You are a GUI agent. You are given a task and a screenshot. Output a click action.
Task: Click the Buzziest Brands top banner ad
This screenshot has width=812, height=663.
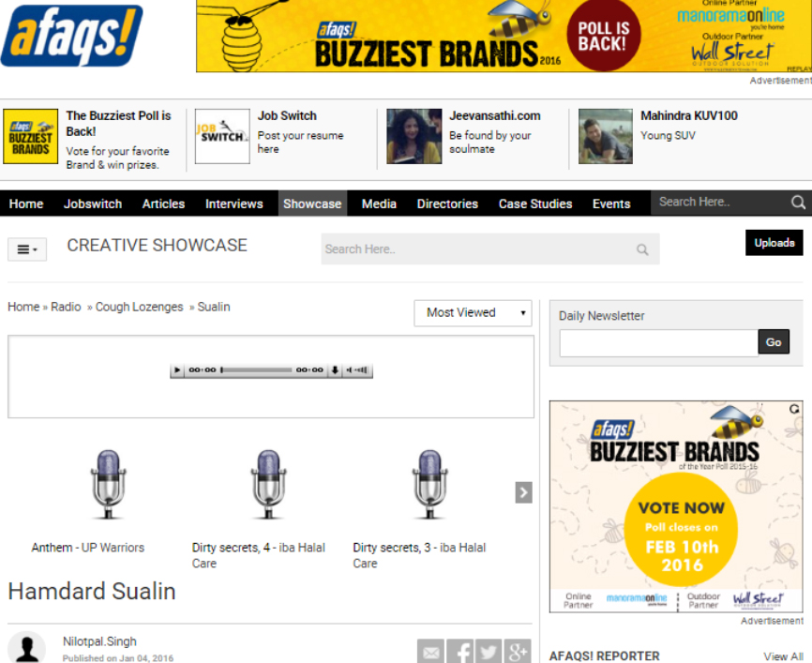[504, 37]
